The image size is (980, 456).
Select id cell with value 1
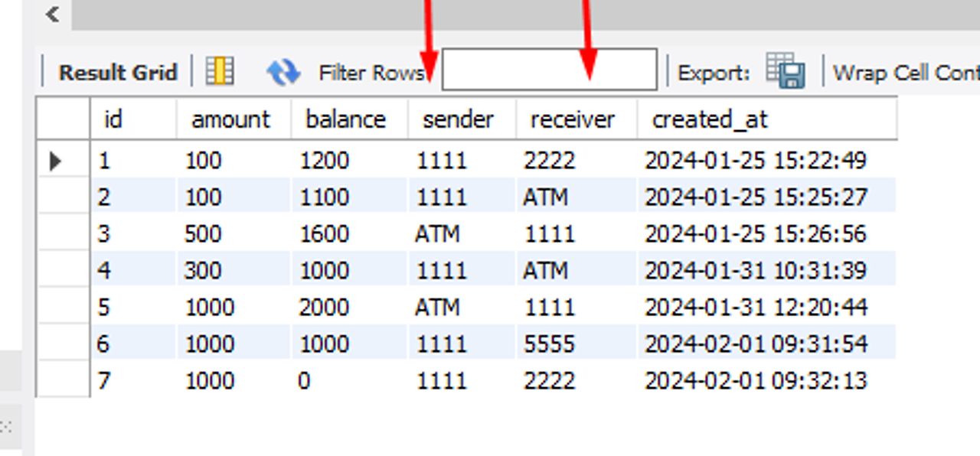[x=133, y=161]
